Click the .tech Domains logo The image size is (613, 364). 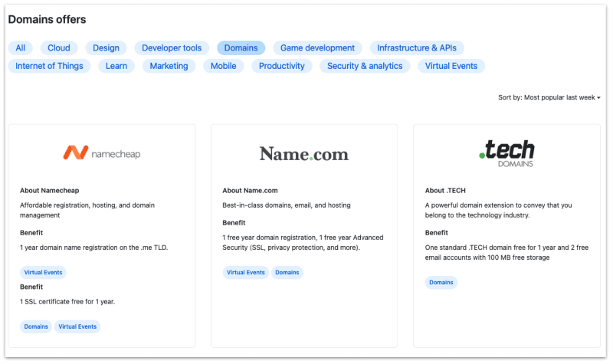(x=506, y=154)
